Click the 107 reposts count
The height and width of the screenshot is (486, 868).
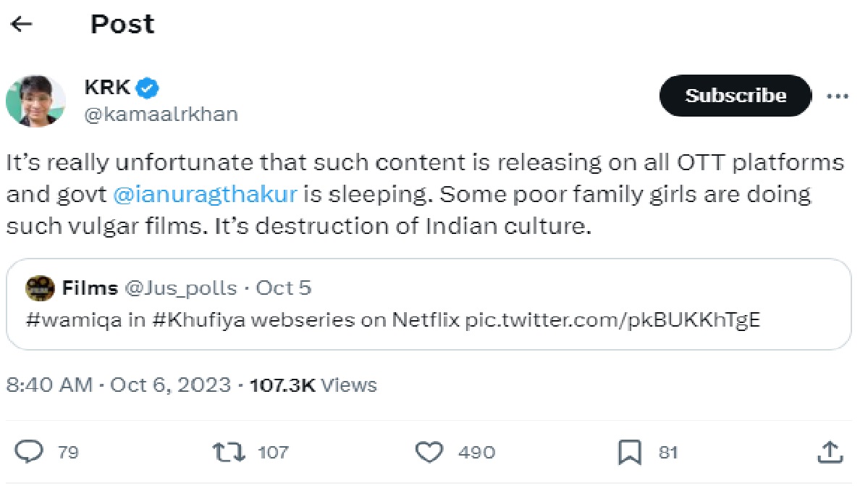tap(274, 453)
